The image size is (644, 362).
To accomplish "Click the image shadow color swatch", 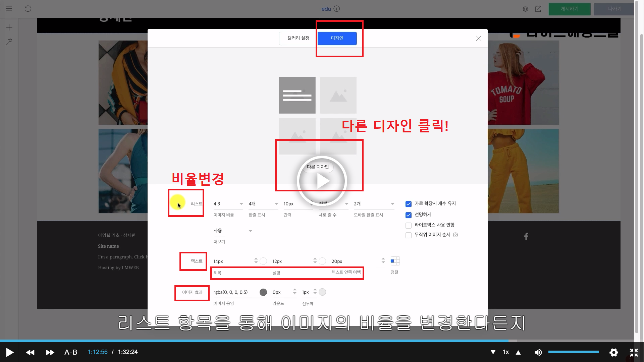I will (263, 292).
